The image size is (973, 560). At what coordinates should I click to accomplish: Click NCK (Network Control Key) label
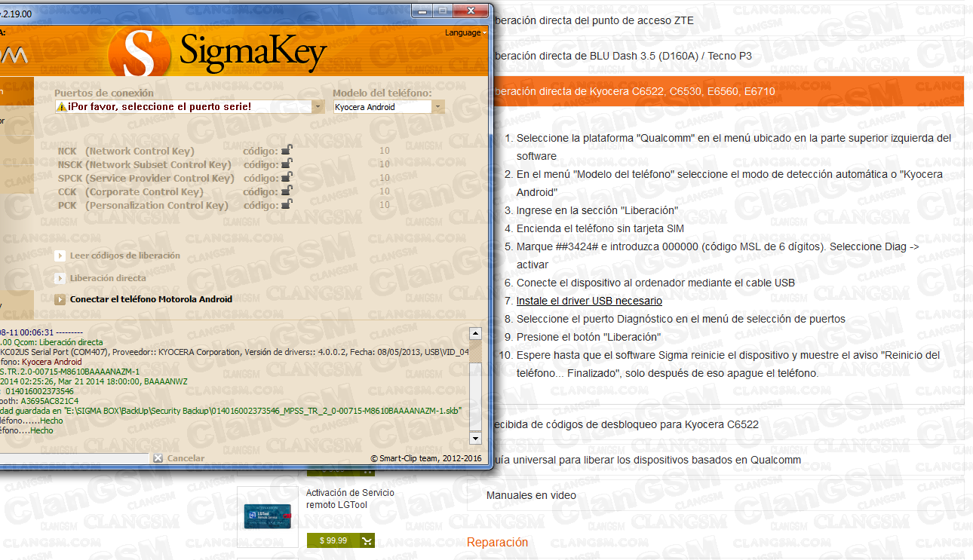tap(126, 151)
